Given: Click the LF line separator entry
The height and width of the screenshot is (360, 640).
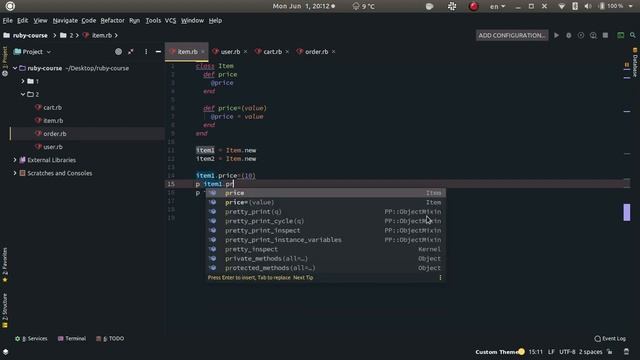Looking at the screenshot, I should (551, 352).
